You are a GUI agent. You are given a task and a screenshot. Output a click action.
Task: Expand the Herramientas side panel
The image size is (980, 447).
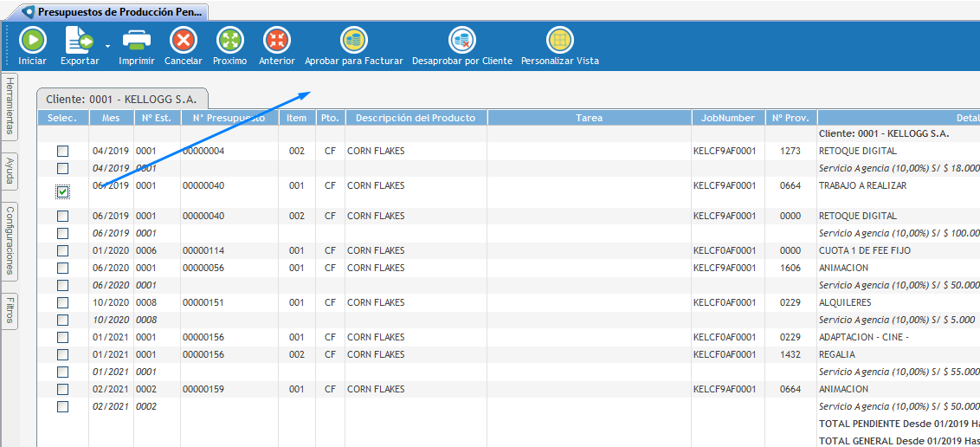click(10, 105)
